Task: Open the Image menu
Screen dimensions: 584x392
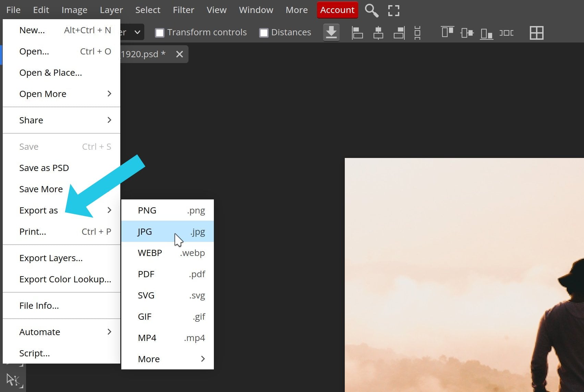Action: 74,10
